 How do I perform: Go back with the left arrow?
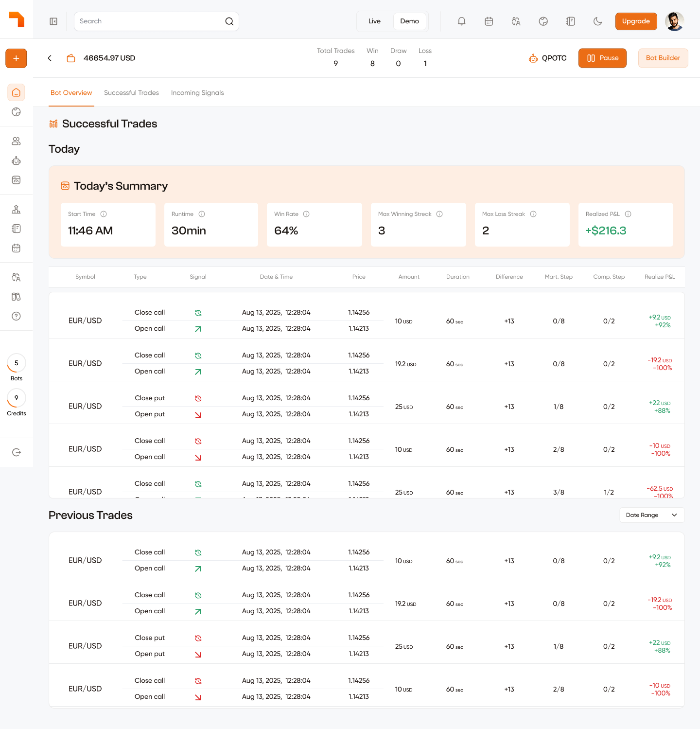click(x=50, y=58)
